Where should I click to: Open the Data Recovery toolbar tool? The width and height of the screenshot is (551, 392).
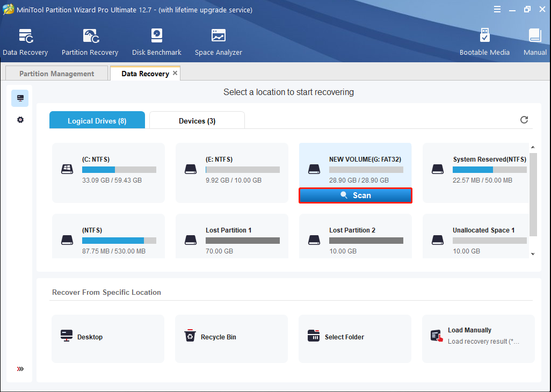(x=25, y=42)
